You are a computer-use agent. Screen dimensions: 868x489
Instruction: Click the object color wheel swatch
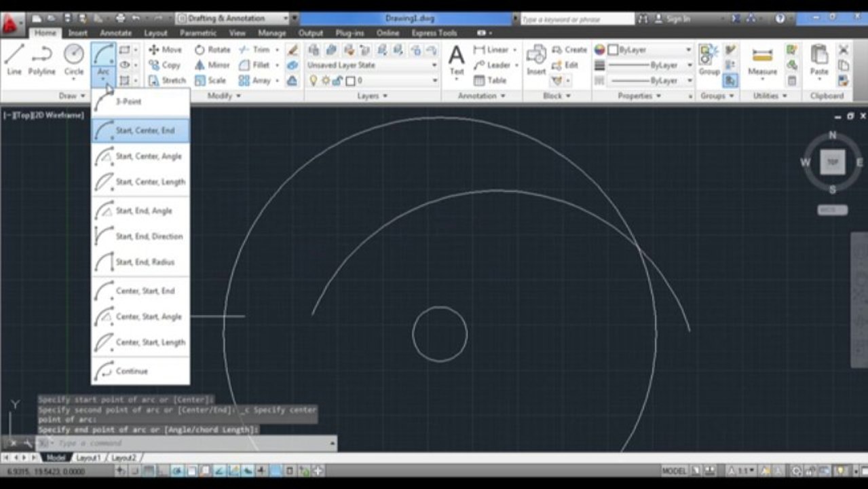point(600,50)
